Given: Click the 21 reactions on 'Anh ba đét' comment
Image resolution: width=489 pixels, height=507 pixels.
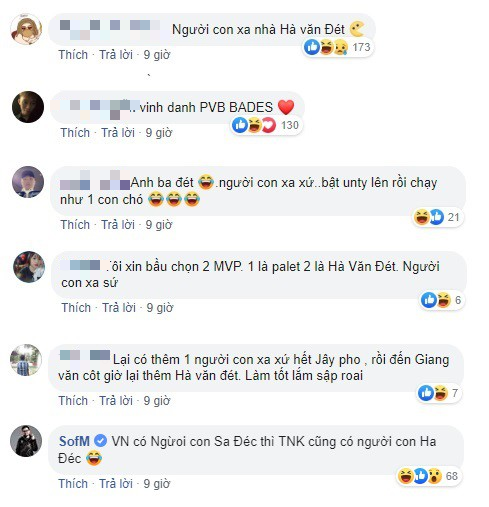Looking at the screenshot, I should point(437,217).
